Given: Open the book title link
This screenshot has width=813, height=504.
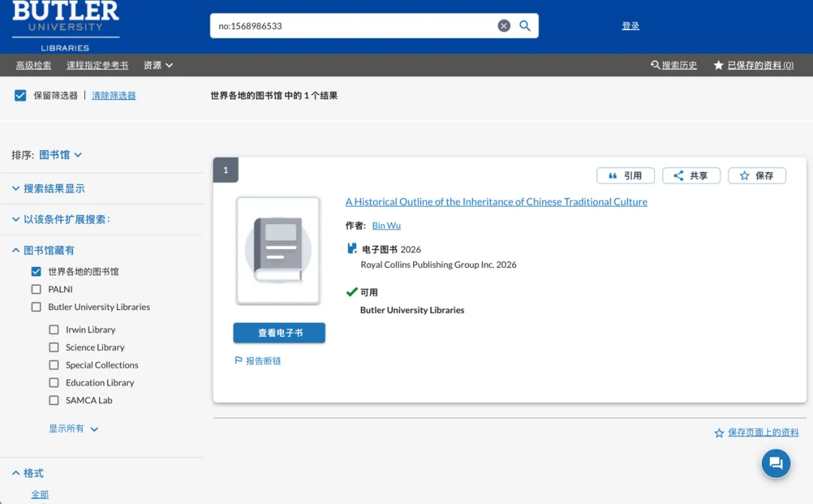Looking at the screenshot, I should coord(496,202).
